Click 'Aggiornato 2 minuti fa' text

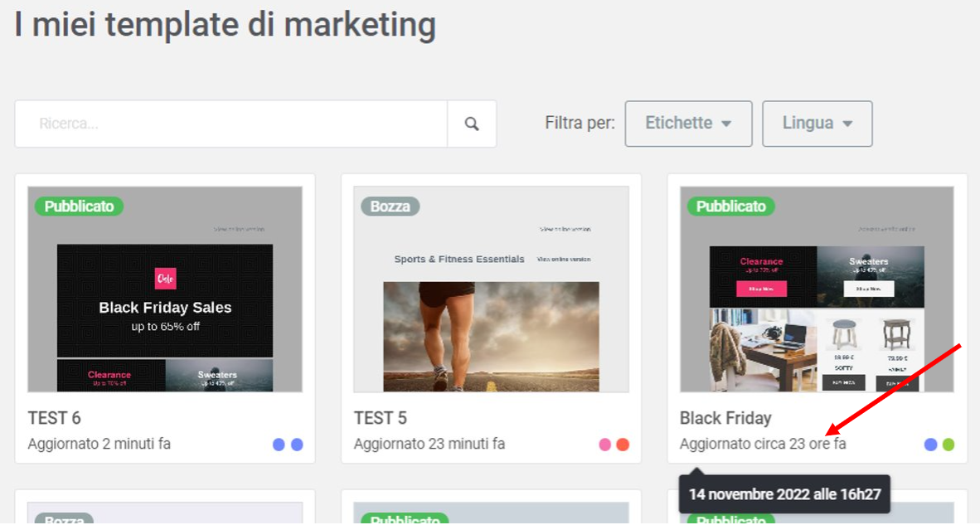point(99,444)
